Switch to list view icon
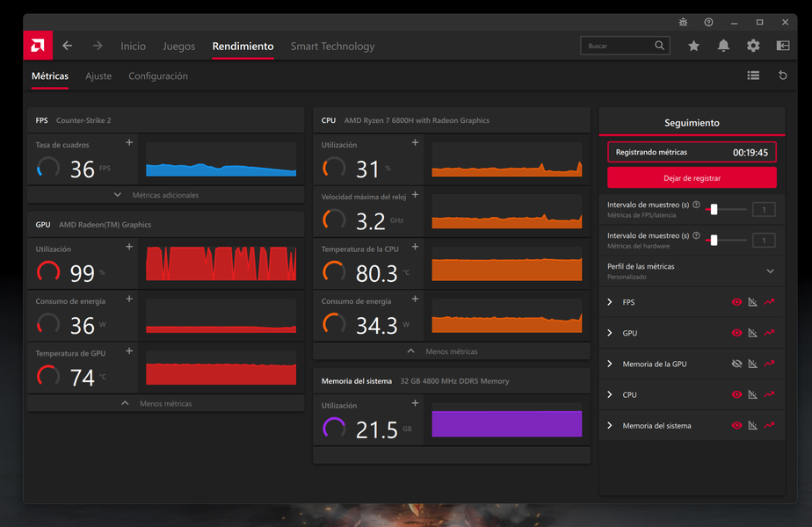 point(753,76)
